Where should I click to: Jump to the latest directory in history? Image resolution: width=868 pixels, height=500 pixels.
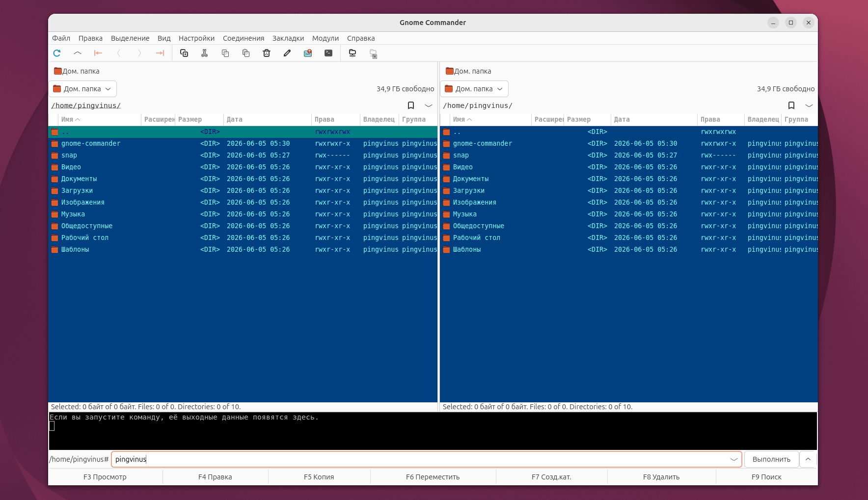(x=160, y=53)
